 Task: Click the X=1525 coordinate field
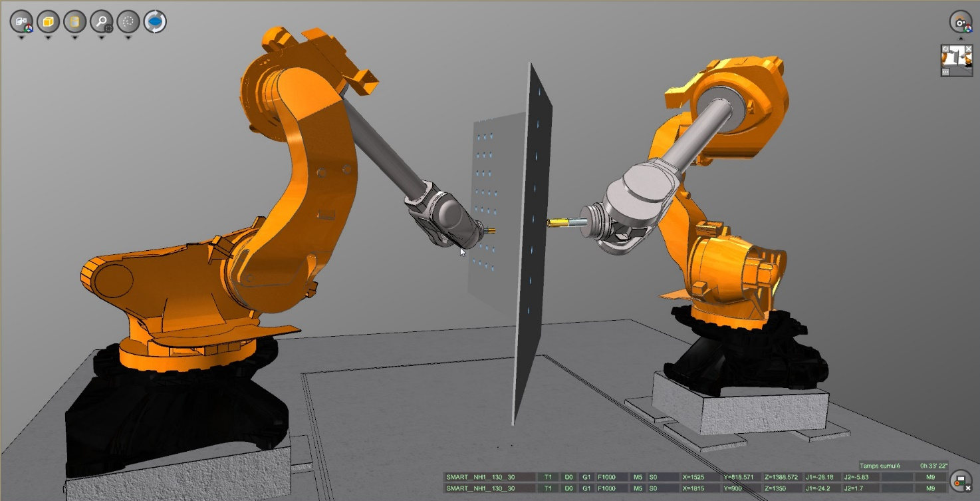pyautogui.click(x=697, y=477)
